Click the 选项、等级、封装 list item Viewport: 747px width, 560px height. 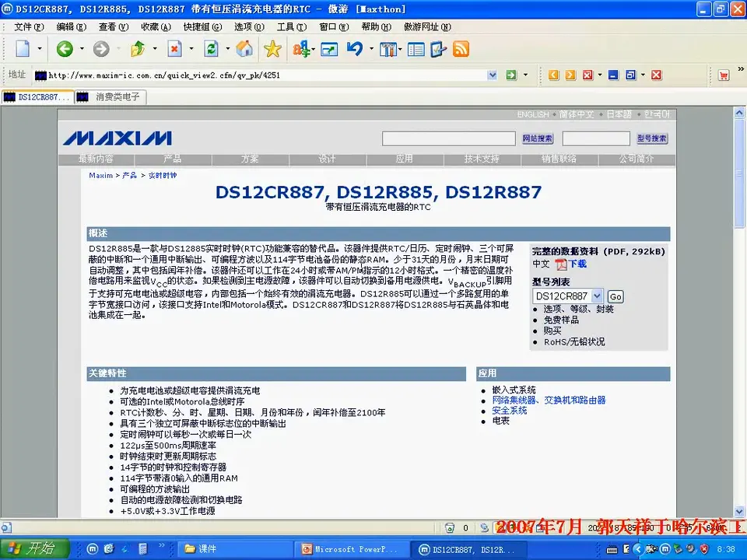click(579, 309)
